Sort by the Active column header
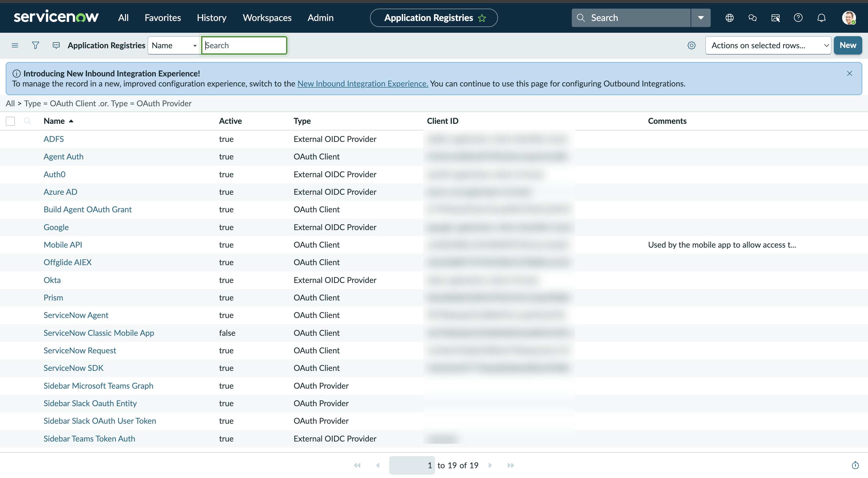The height and width of the screenshot is (478, 868). click(230, 121)
